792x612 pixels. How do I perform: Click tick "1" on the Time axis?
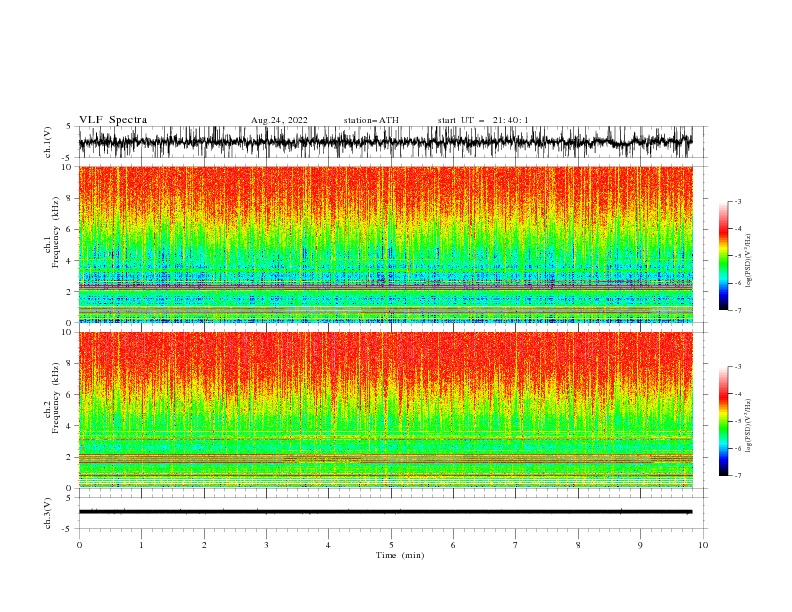141,545
